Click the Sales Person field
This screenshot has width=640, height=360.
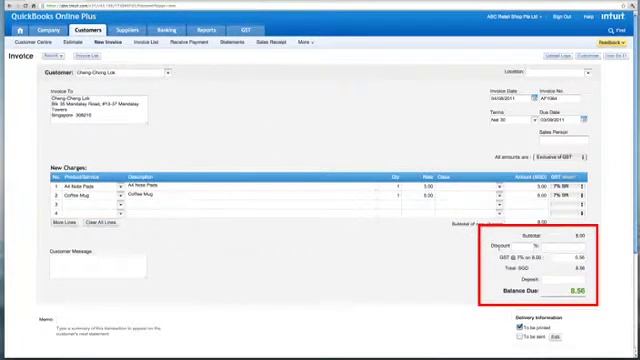click(564, 140)
